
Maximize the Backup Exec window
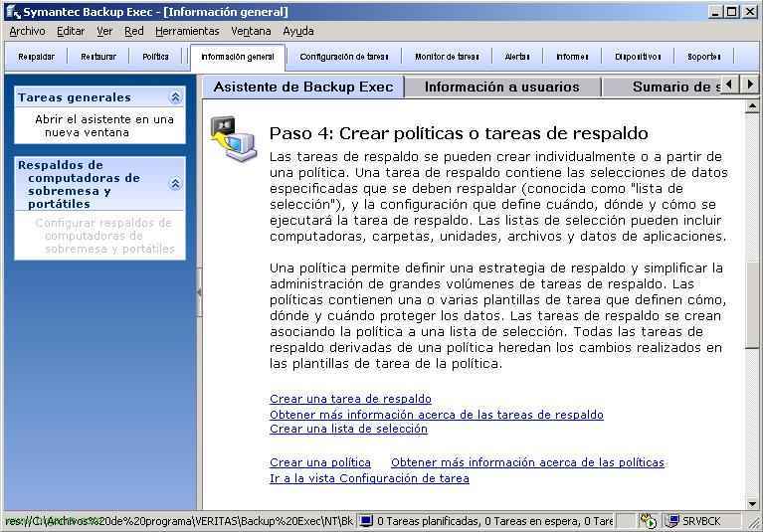(731, 12)
